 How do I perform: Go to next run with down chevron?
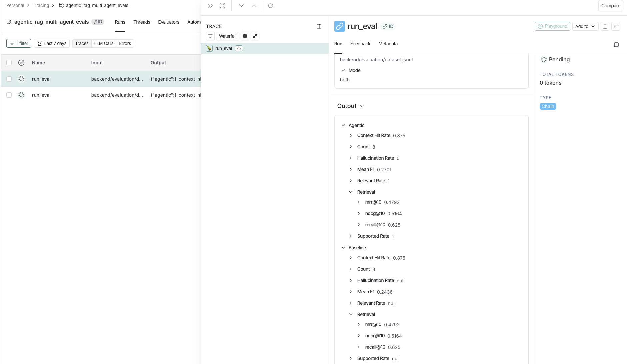241,6
